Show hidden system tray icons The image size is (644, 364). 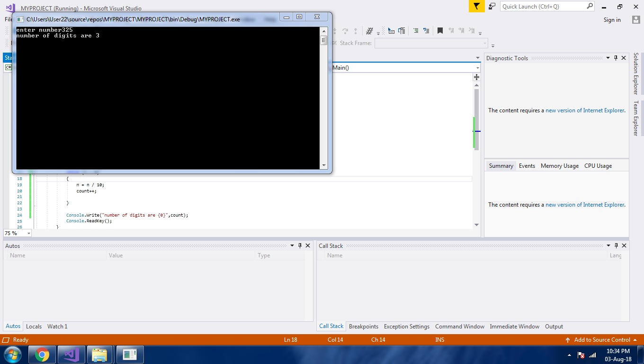(x=569, y=355)
